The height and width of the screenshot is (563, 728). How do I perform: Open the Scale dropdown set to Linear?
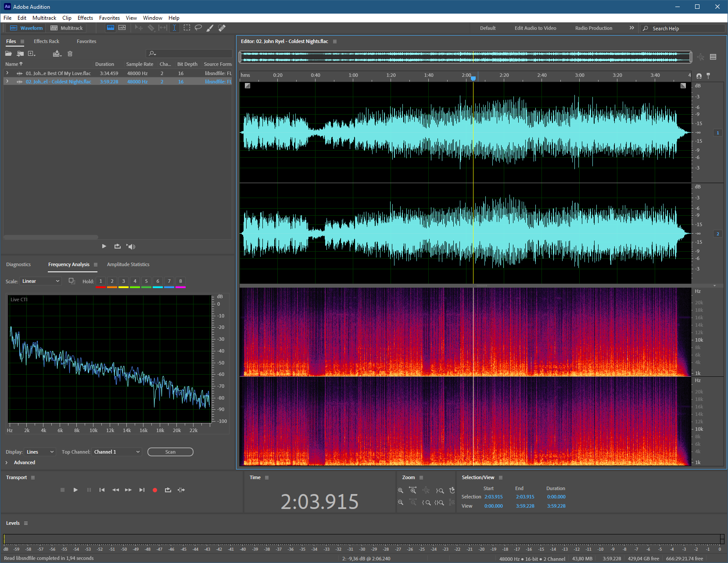click(41, 281)
